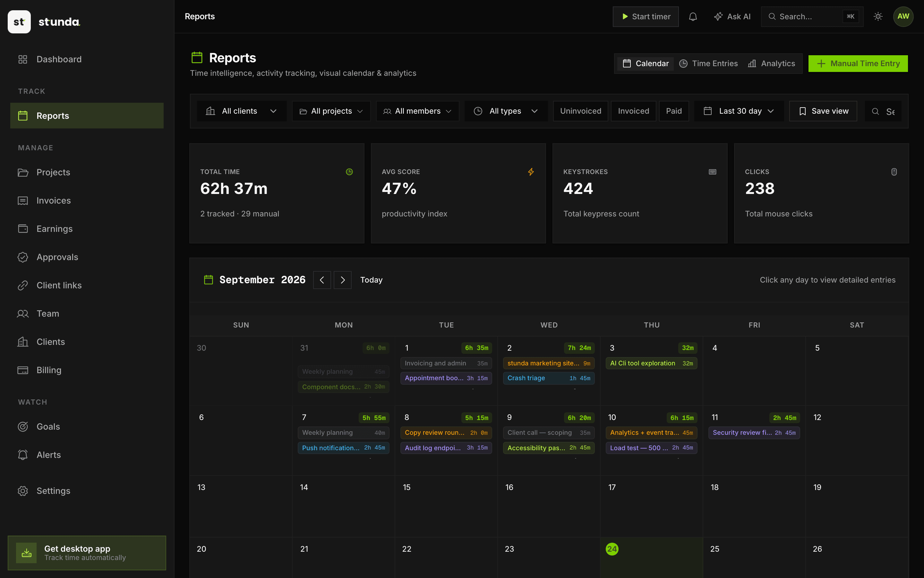Open Dashboard from the sidebar
Viewport: 924px width, 578px height.
coord(87,59)
